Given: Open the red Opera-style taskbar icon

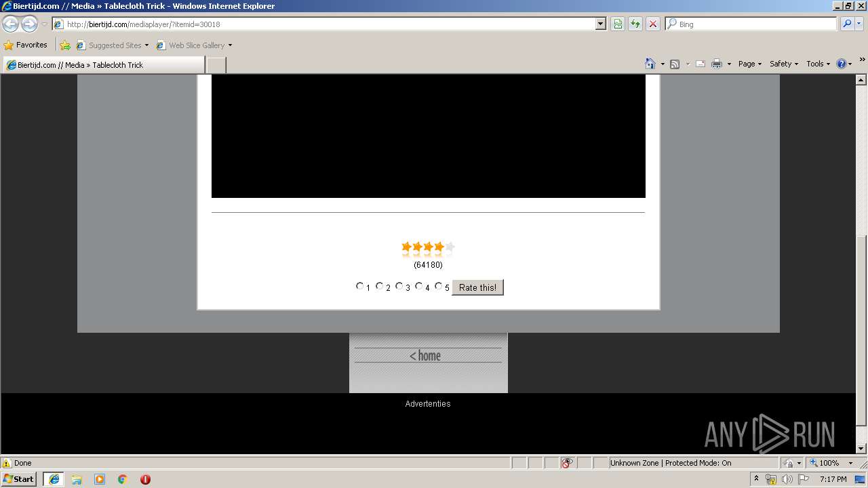Looking at the screenshot, I should 145,479.
